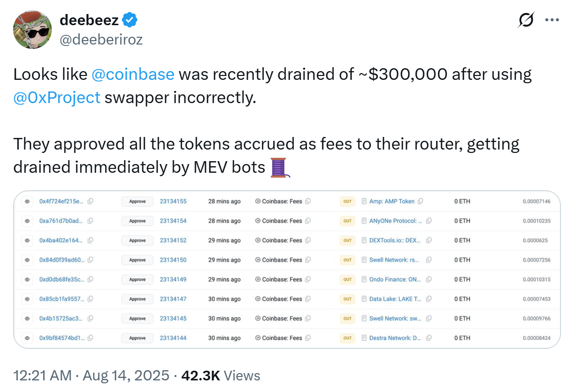Open the @0xProject mention link
Viewport: 575px width, 392px height.
tap(57, 97)
